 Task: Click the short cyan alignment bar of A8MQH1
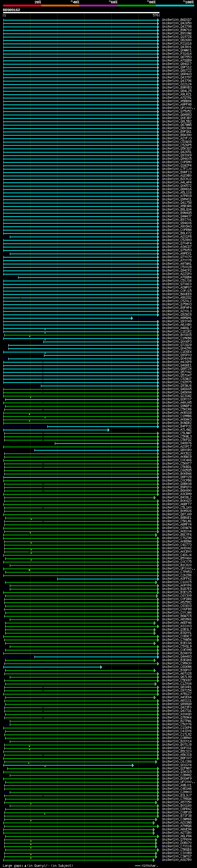click(x=68, y=318)
